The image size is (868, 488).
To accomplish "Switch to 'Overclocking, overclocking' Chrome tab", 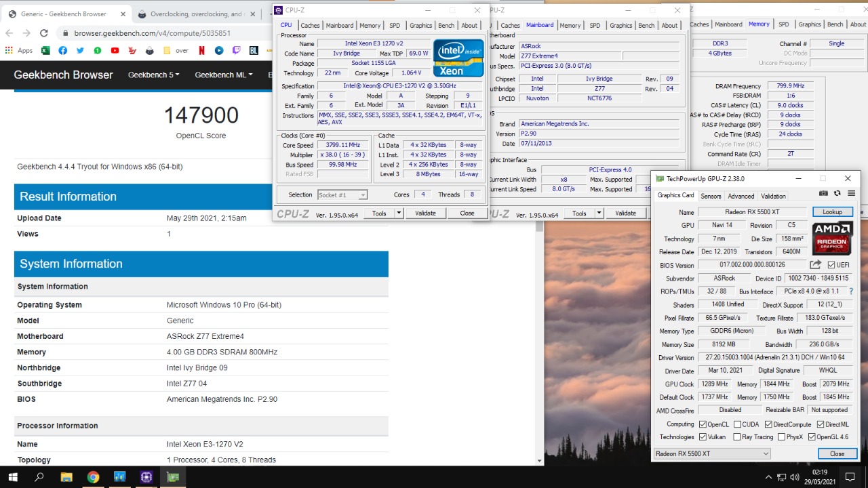I will [197, 14].
